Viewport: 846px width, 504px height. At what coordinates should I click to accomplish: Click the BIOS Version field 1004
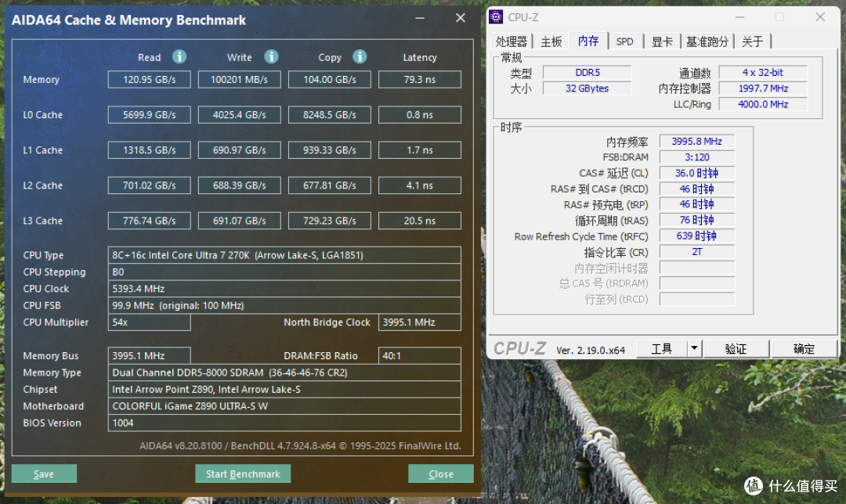pos(284,423)
